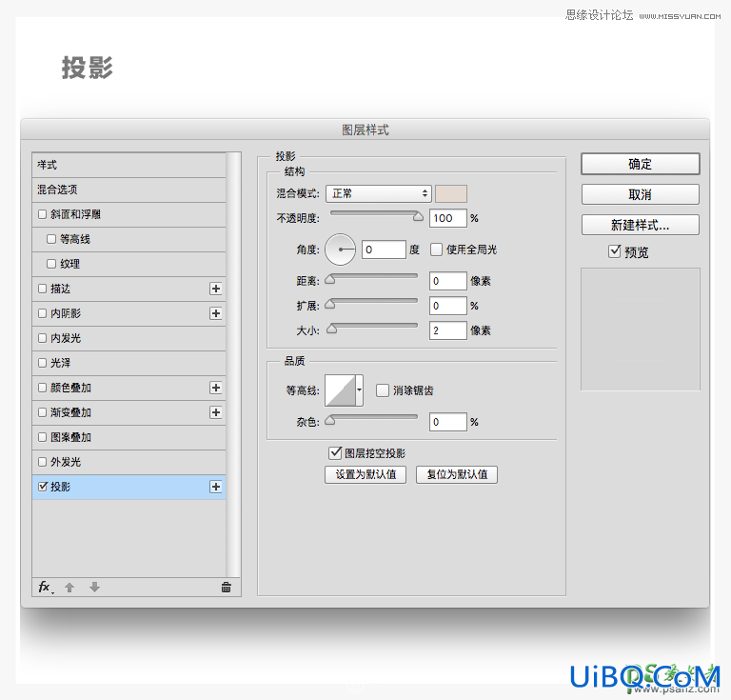Click the move effect down arrow

coord(94,587)
